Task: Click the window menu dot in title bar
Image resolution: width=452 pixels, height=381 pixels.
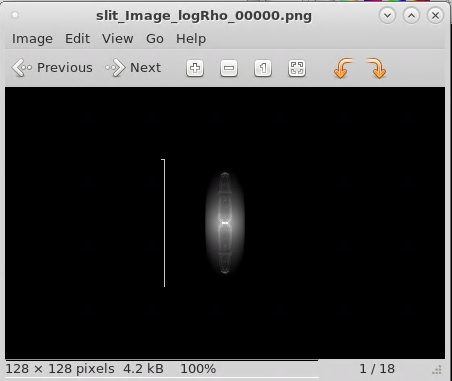Action: tap(15, 15)
